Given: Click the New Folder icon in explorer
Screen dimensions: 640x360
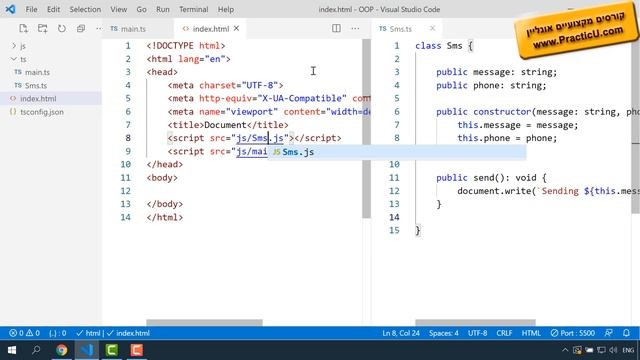Looking at the screenshot, I should (42, 29).
